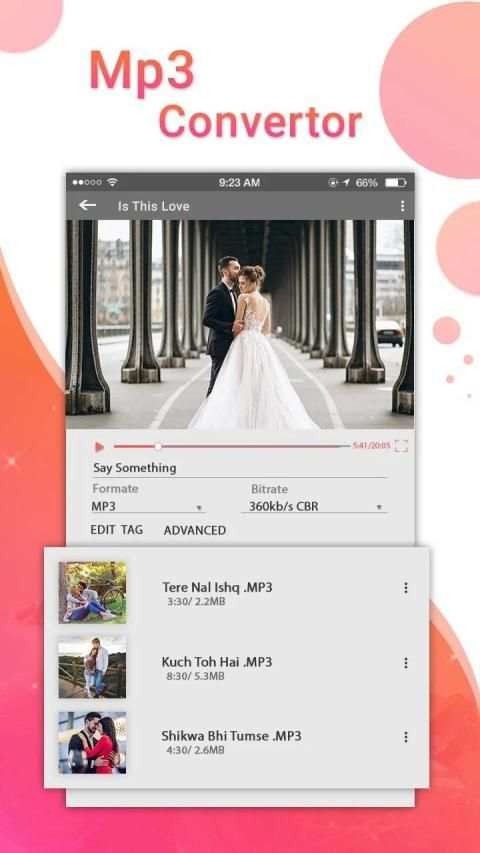Viewport: 480px width, 853px height.
Task: Click the video time counter text
Action: pyautogui.click(x=372, y=446)
